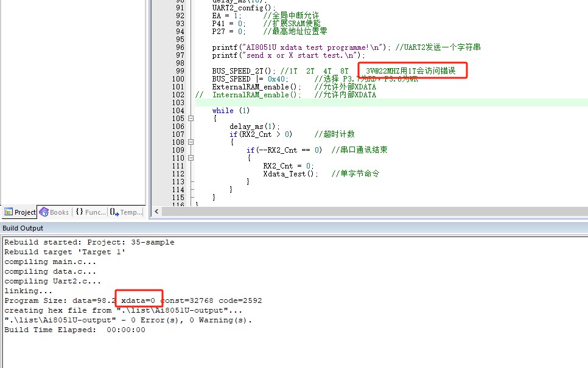Click the 'Xdata_Test();' call on line 112
Screen dimensions: 588x368
(x=290, y=173)
